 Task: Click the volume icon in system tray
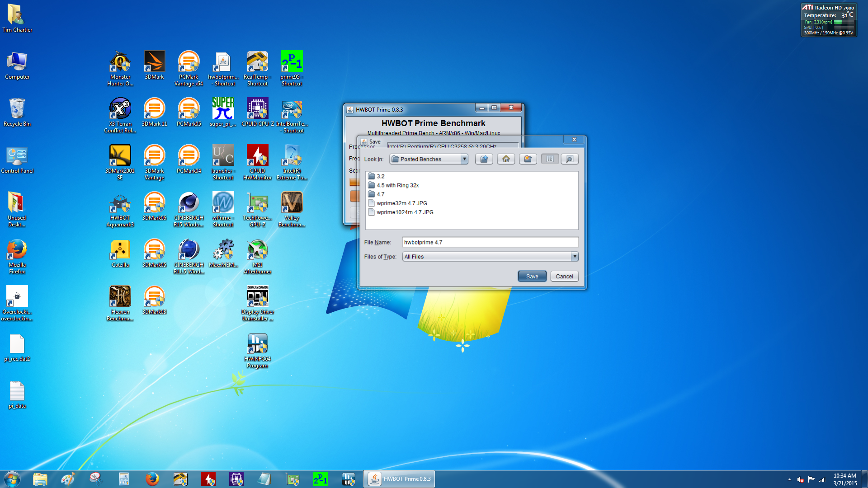(800, 479)
